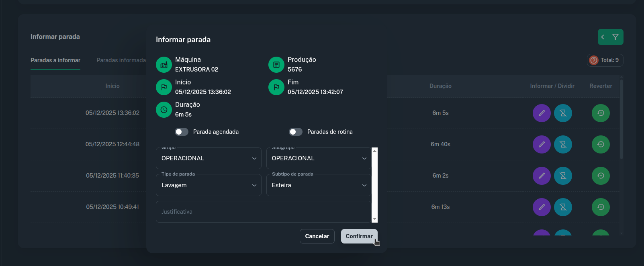Click the edit pencil icon for the 13:36:02 stop
The width and height of the screenshot is (644, 266).
tap(542, 113)
